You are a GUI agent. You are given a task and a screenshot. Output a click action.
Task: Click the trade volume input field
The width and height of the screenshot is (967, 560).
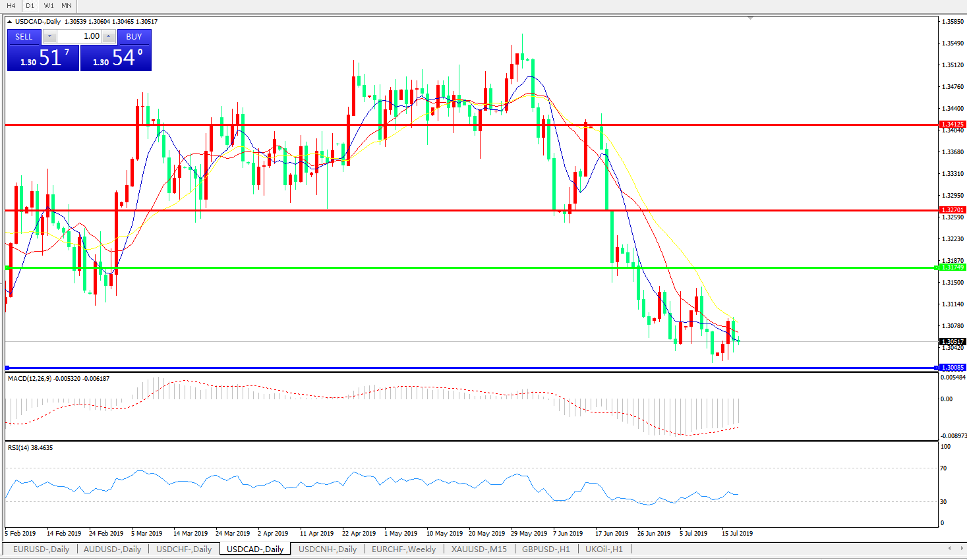click(x=80, y=36)
